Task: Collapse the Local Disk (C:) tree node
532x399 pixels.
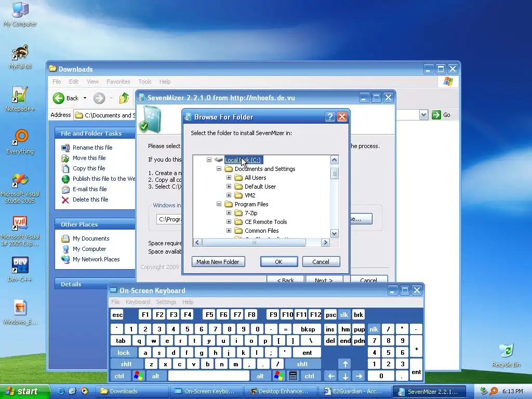Action: 209,160
